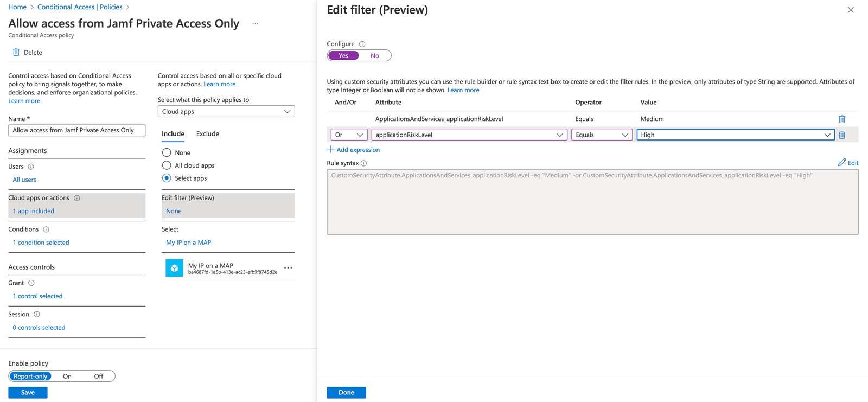Delete the Medium risk level expression row
This screenshot has height=402, width=868.
coord(842,119)
